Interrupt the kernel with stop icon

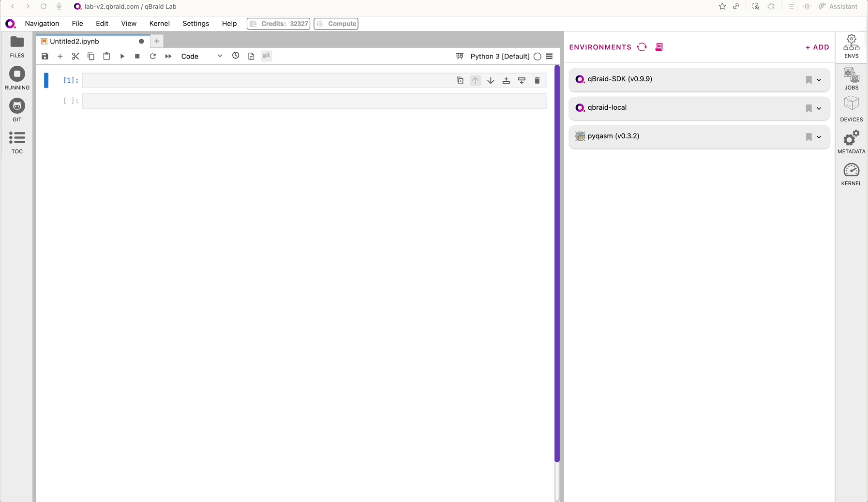[137, 56]
